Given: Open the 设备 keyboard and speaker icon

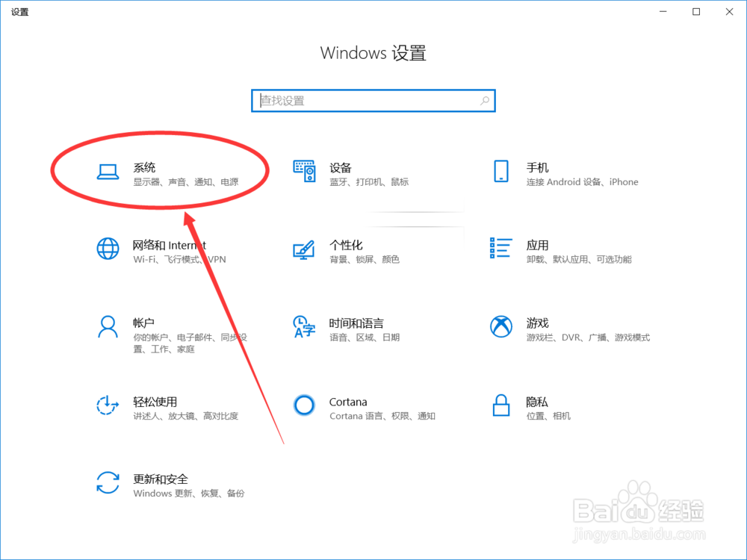Looking at the screenshot, I should tap(304, 172).
